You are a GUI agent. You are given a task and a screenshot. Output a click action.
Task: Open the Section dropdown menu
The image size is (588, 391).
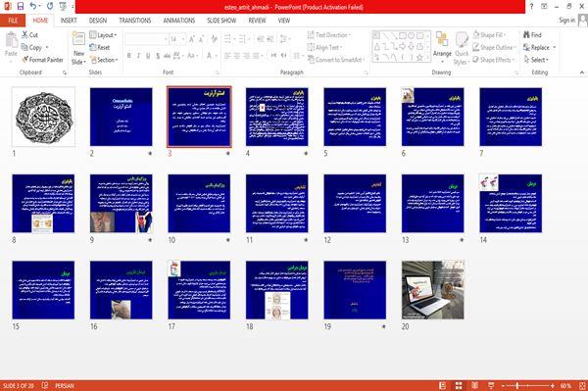pyautogui.click(x=104, y=60)
